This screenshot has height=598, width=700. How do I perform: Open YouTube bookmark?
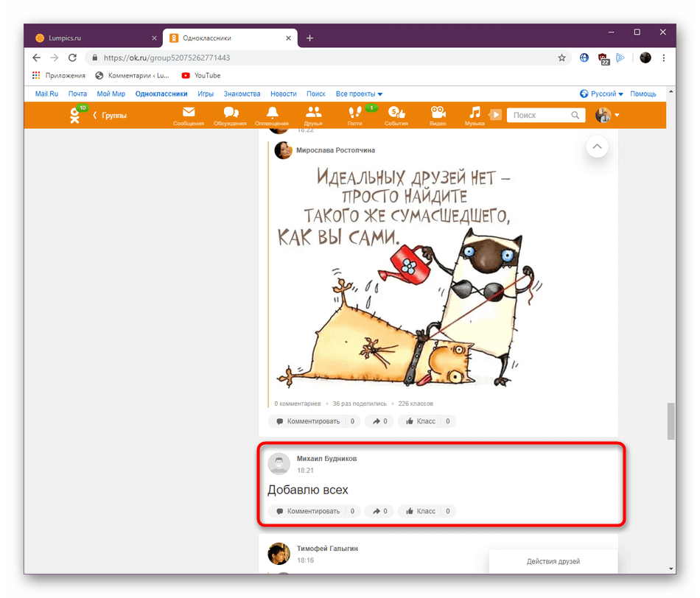coord(201,75)
